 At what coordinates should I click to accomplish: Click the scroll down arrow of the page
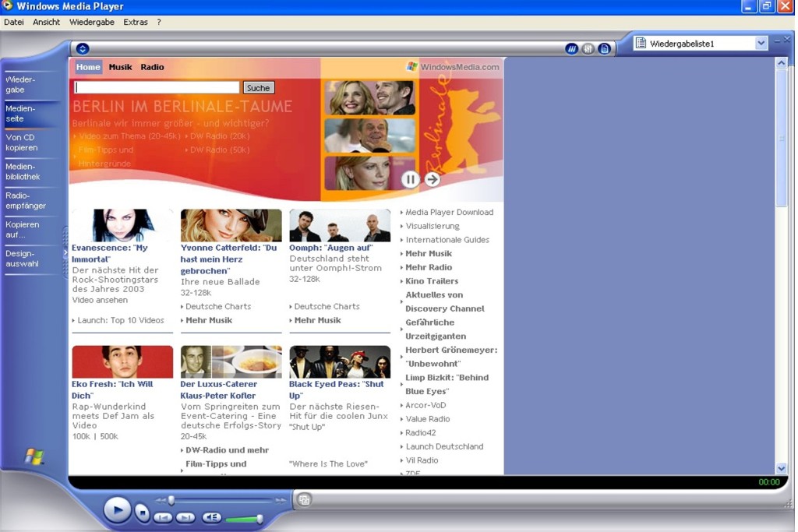781,468
